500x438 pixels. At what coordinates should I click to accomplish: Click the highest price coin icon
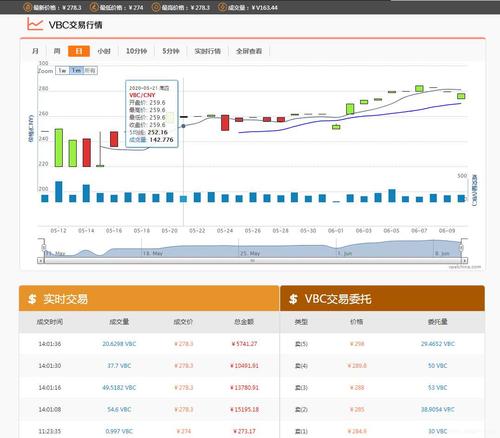[x=156, y=7]
